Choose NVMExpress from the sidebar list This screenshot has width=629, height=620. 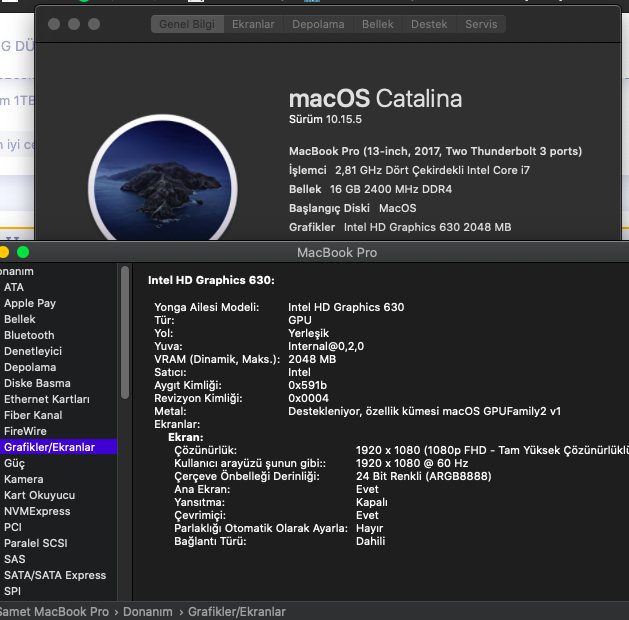coord(37,511)
